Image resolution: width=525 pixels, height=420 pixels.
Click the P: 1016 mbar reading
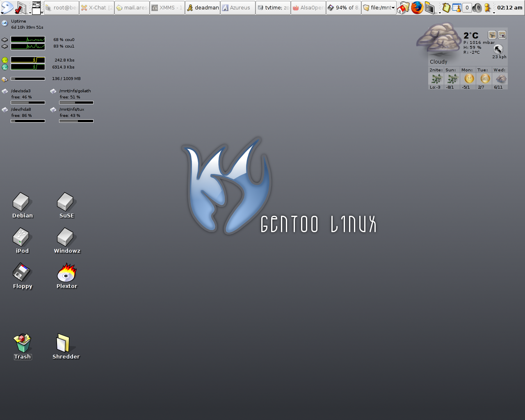pyautogui.click(x=479, y=43)
